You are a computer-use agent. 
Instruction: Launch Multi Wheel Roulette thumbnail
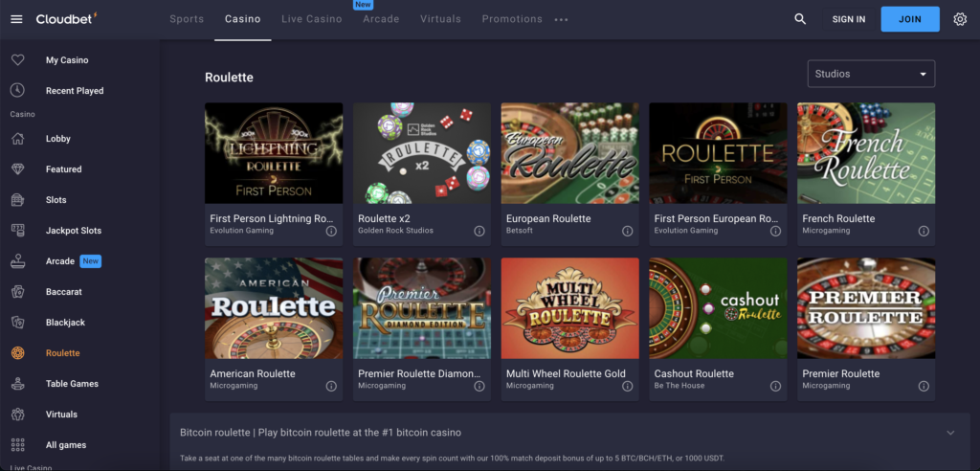pyautogui.click(x=570, y=308)
